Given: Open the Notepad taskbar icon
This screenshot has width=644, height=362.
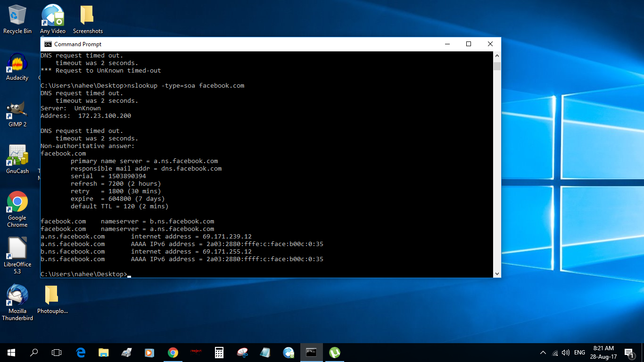Looking at the screenshot, I should pyautogui.click(x=265, y=353).
